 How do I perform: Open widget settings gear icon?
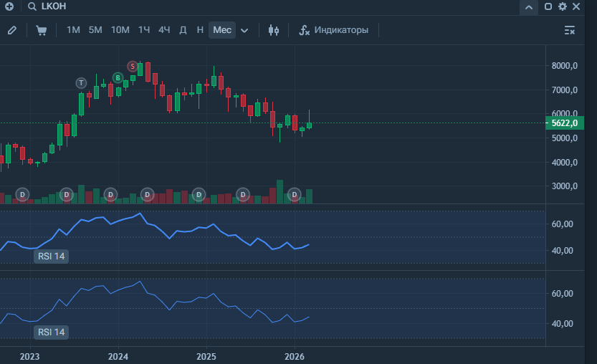tap(563, 6)
